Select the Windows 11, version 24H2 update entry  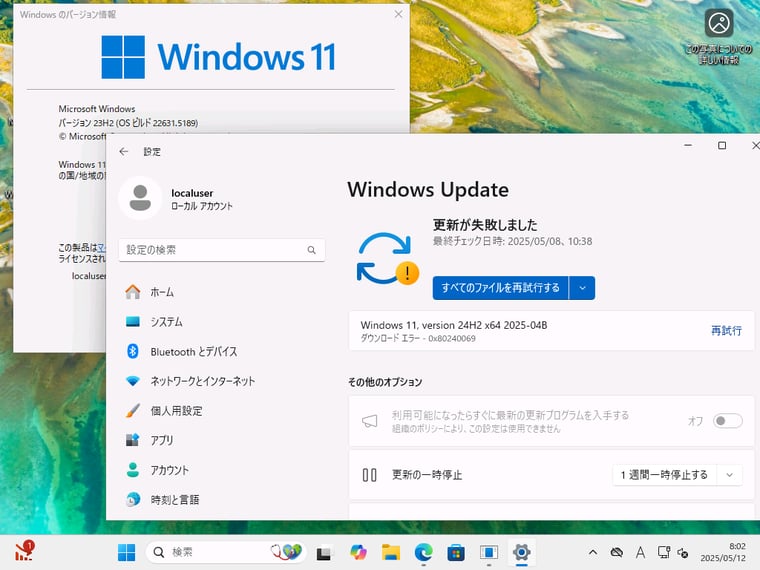(552, 331)
